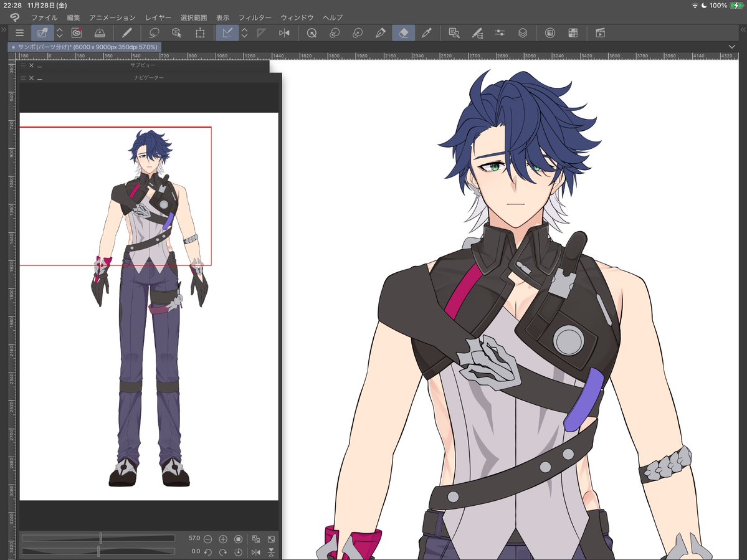Viewport: 747px width, 560px height.
Task: Open the ウィンドウ menu
Action: point(297,17)
